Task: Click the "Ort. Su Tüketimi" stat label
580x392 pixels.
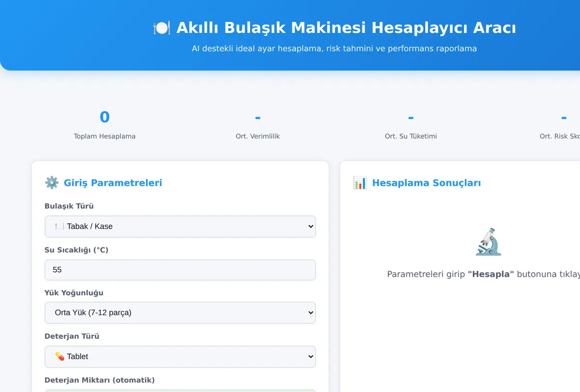Action: coord(411,136)
